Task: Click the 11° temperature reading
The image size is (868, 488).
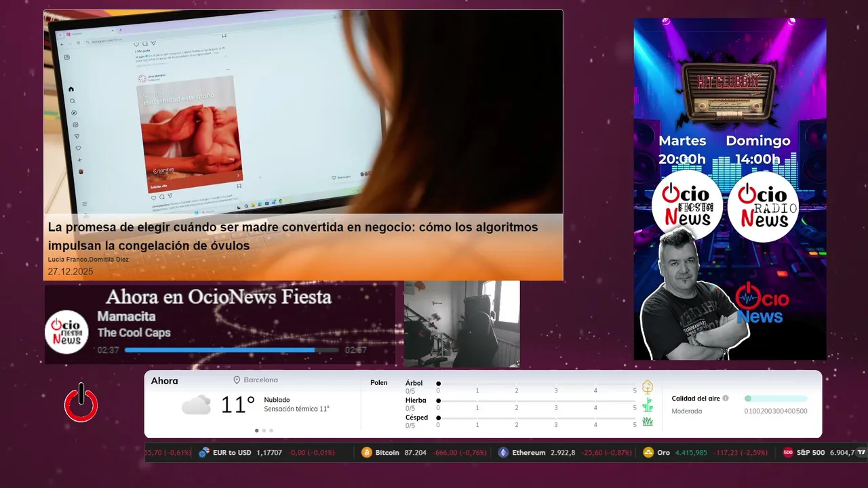Action: (238, 405)
